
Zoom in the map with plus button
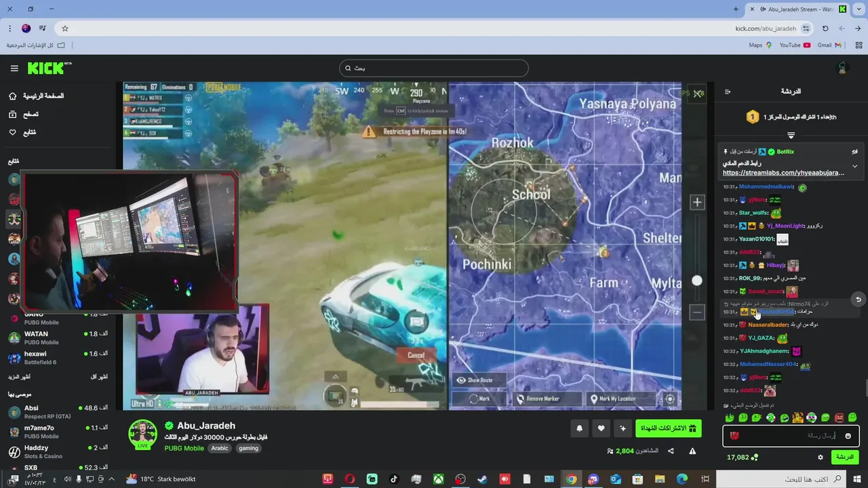click(697, 202)
